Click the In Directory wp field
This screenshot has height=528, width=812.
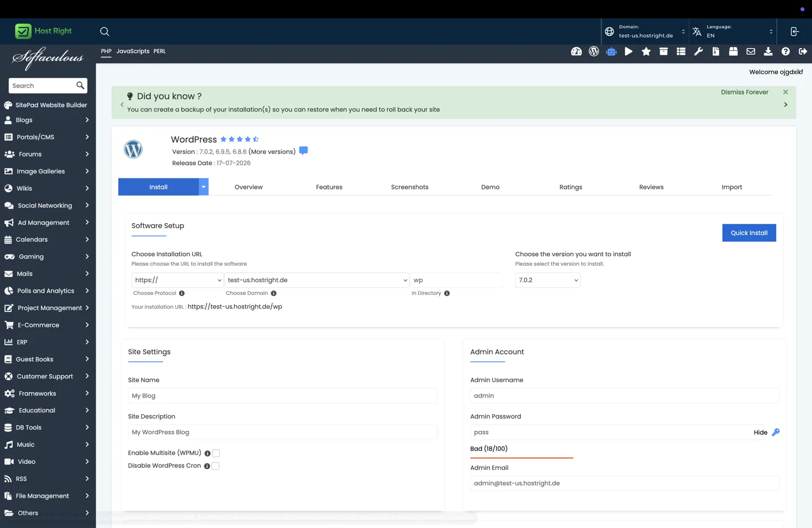(456, 280)
